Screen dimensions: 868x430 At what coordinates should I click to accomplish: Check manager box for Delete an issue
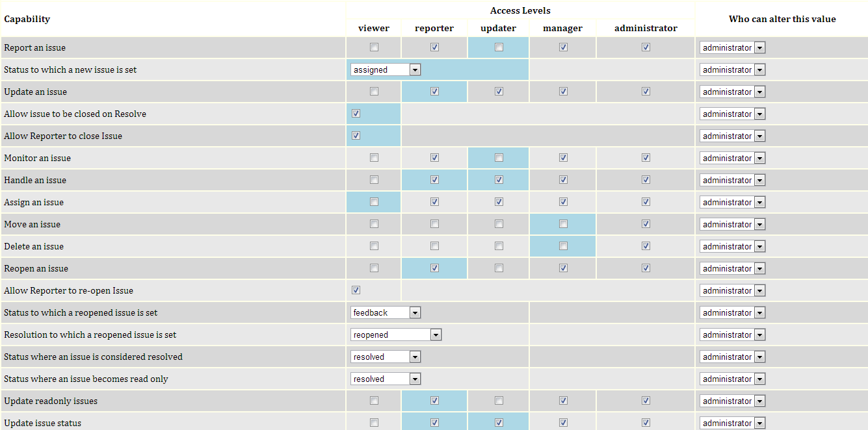563,246
